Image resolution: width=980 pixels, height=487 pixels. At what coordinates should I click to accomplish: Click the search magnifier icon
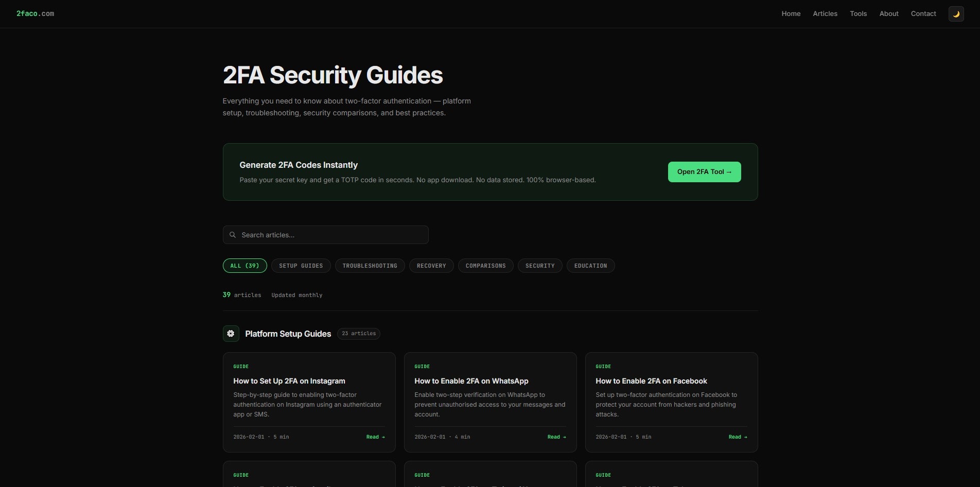pos(233,235)
